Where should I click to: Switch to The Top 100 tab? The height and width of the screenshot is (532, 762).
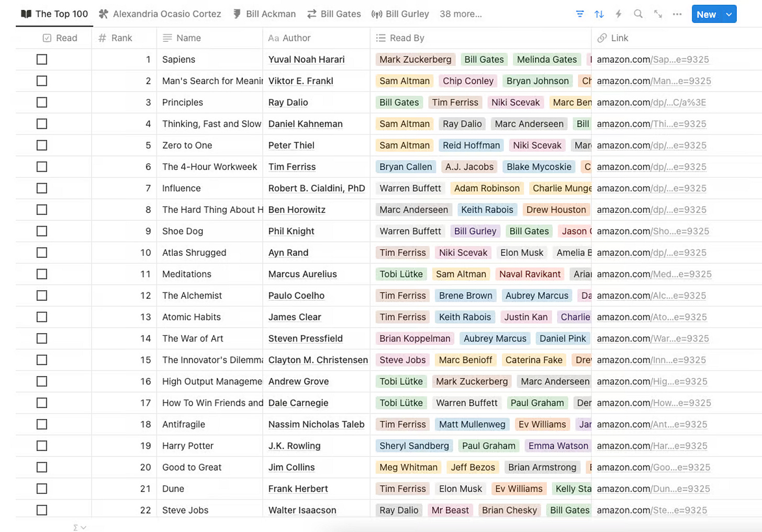pos(54,14)
